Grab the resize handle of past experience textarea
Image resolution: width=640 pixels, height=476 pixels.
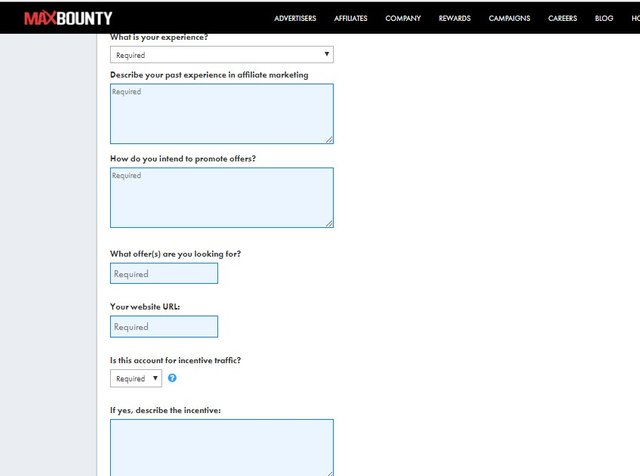[329, 140]
